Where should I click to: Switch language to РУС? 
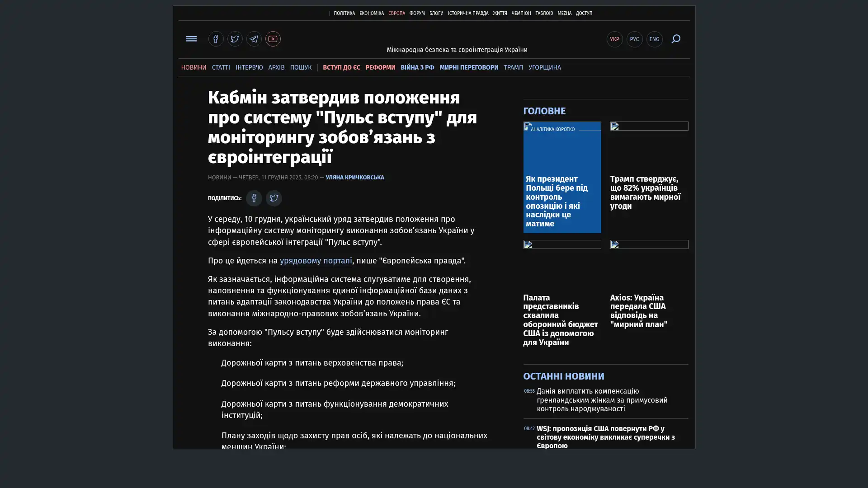point(634,39)
